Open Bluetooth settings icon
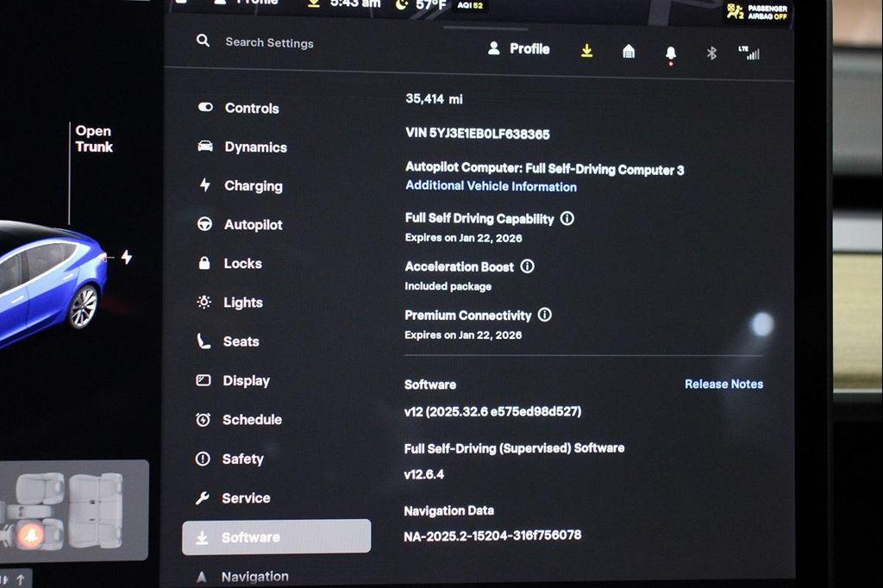Viewport: 883px width, 588px height. (x=710, y=51)
